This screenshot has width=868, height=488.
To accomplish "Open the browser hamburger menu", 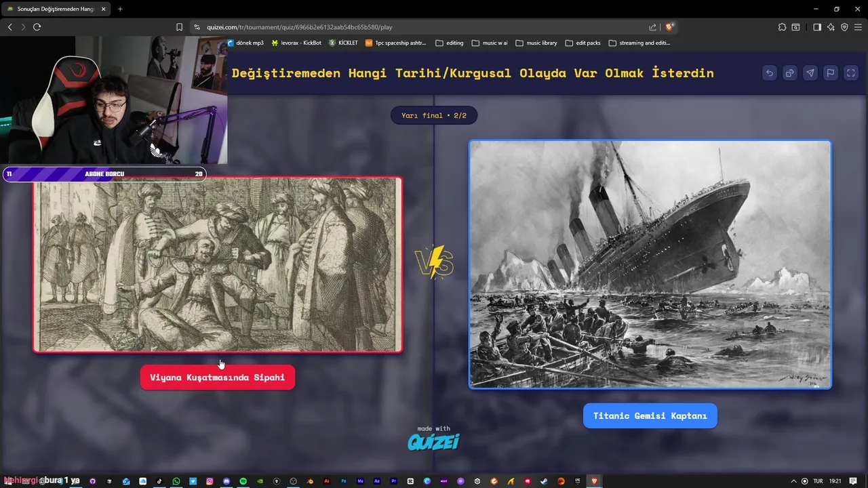I will click(858, 27).
